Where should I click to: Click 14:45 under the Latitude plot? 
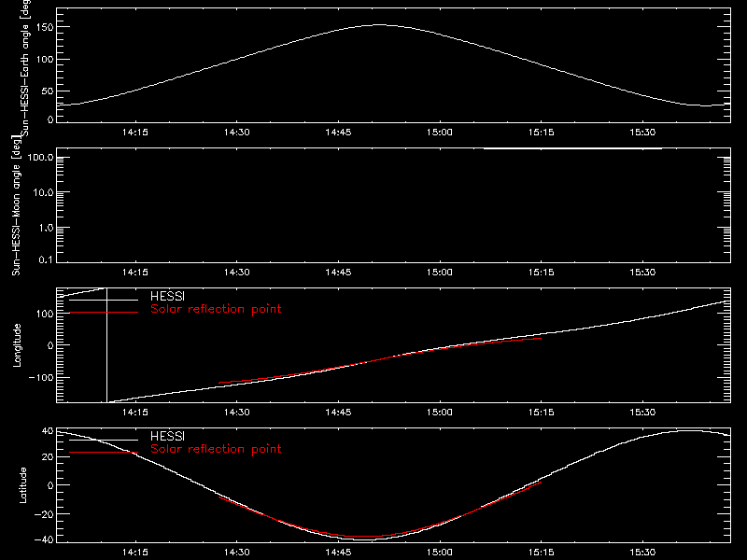338,553
